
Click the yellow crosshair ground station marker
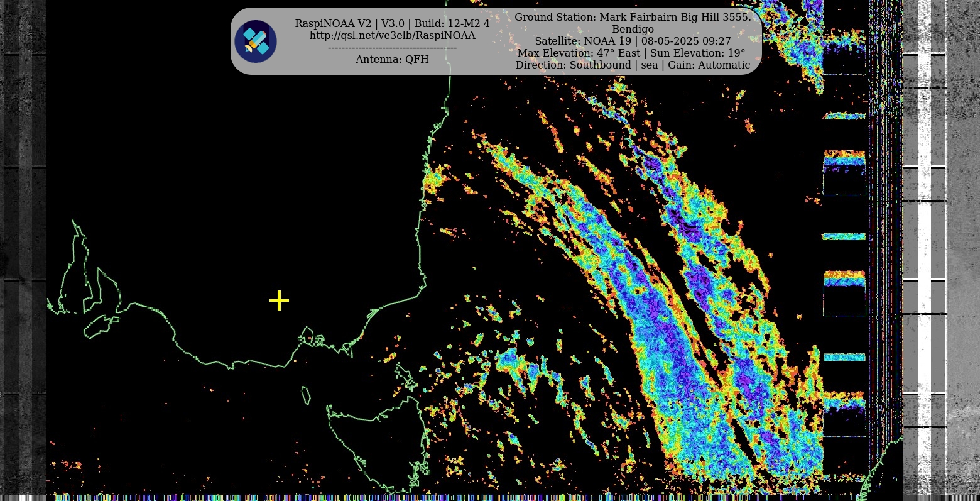pyautogui.click(x=279, y=300)
